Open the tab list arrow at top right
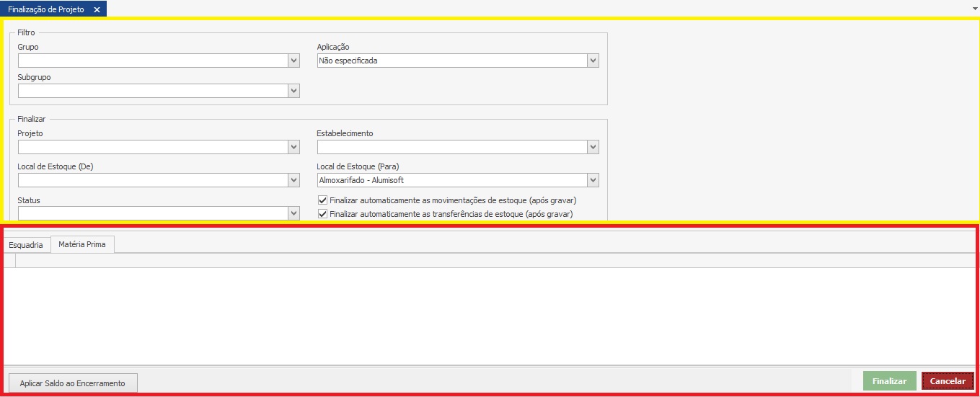 [974, 6]
